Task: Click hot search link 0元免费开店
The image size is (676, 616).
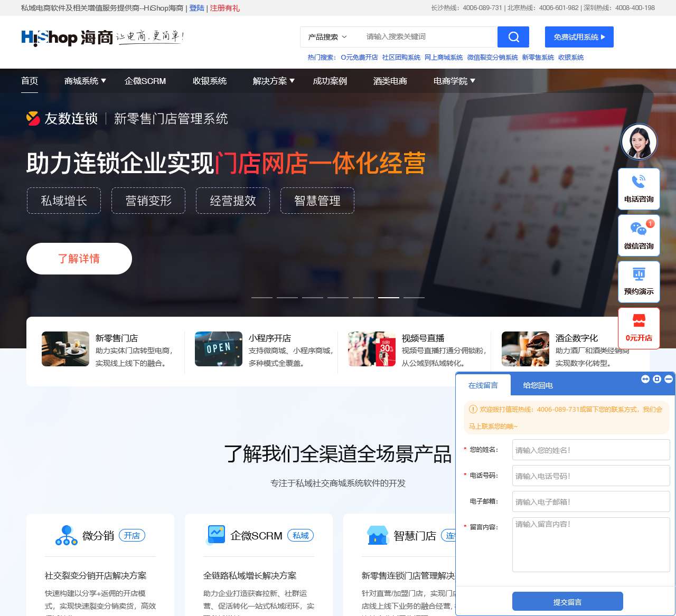Action: [x=360, y=58]
